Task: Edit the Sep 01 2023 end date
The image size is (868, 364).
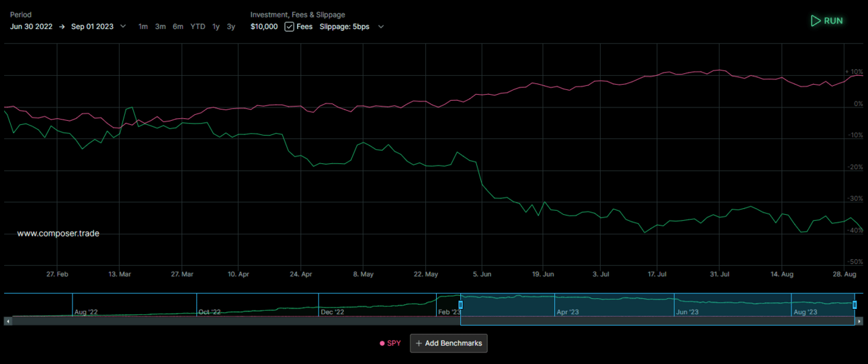Action: pos(92,27)
